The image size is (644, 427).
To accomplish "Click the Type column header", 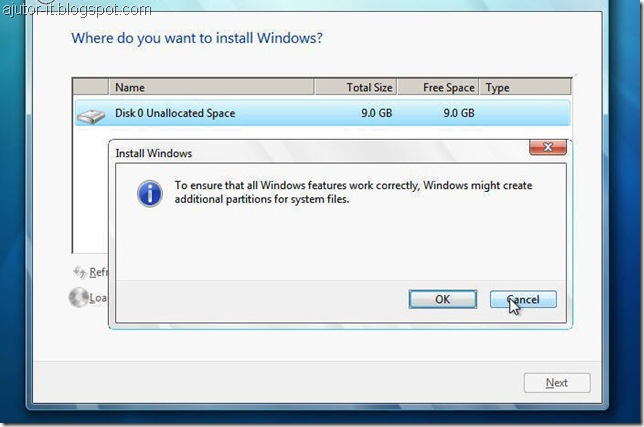I will [525, 87].
